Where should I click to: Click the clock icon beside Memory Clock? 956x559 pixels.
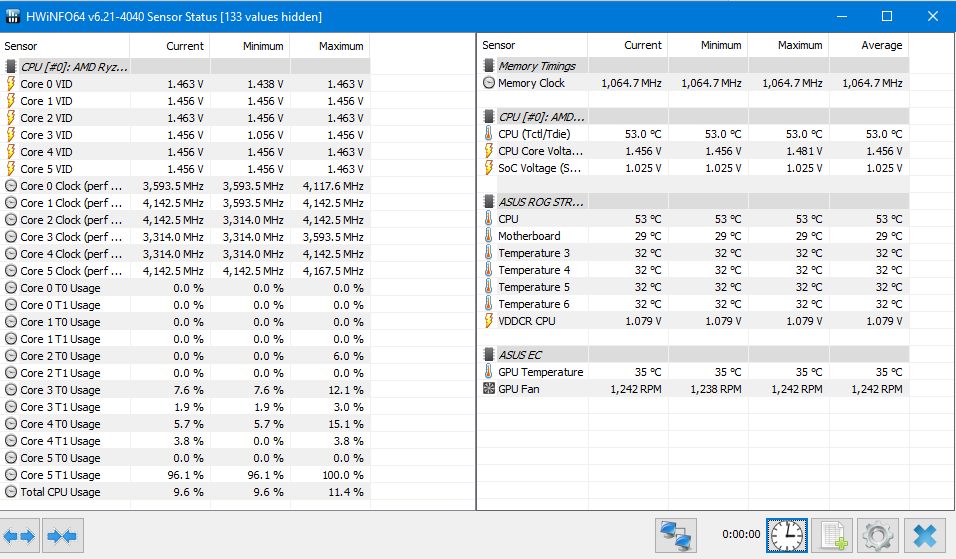[x=488, y=82]
